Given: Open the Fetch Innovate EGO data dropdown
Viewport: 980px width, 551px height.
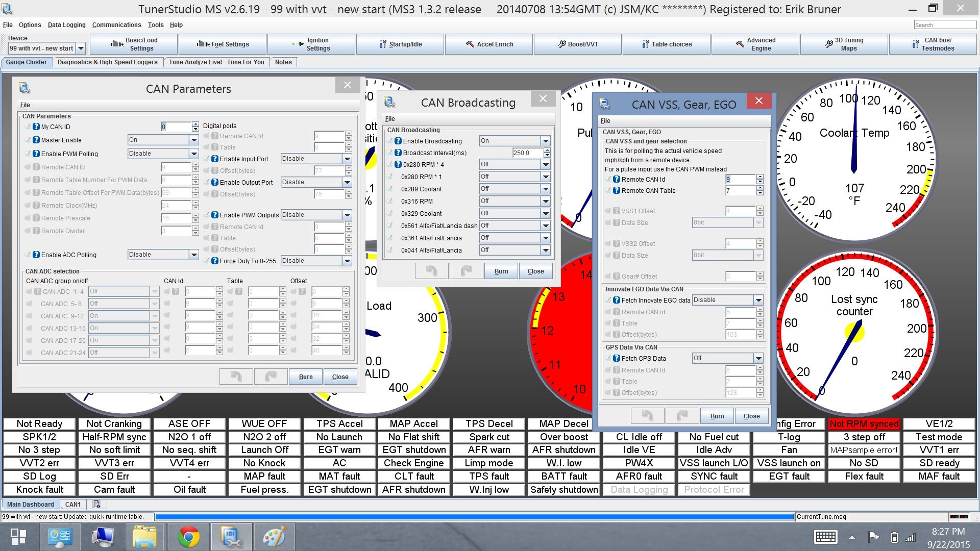Looking at the screenshot, I should click(x=758, y=300).
